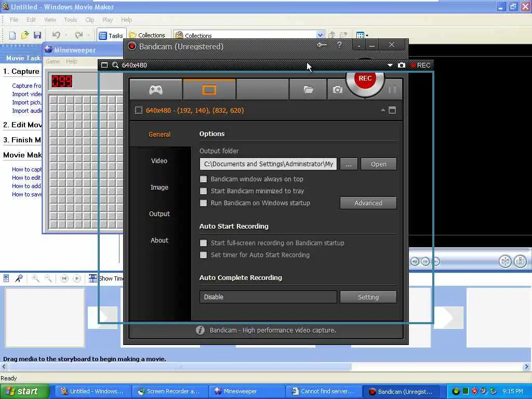The width and height of the screenshot is (532, 399).
Task: Open Movie Maker Tools menu
Action: click(x=71, y=20)
